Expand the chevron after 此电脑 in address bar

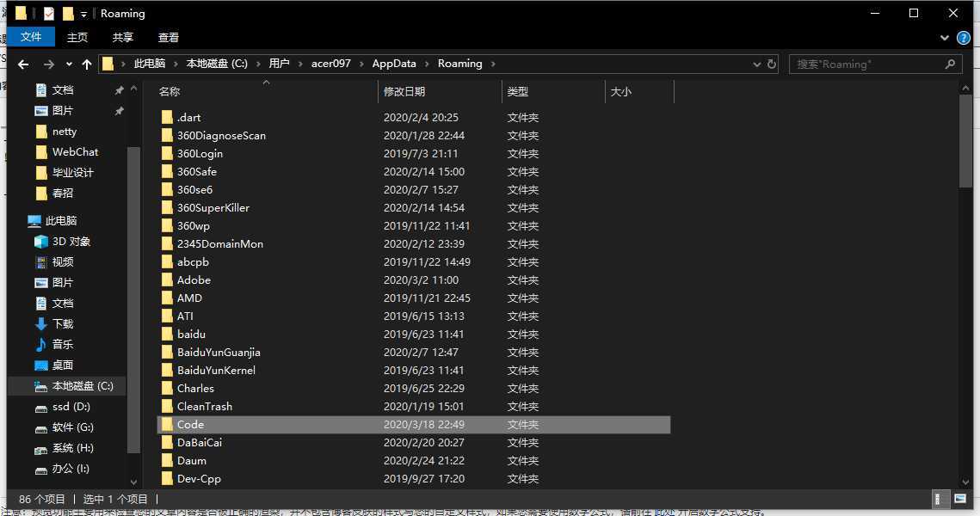tap(176, 64)
